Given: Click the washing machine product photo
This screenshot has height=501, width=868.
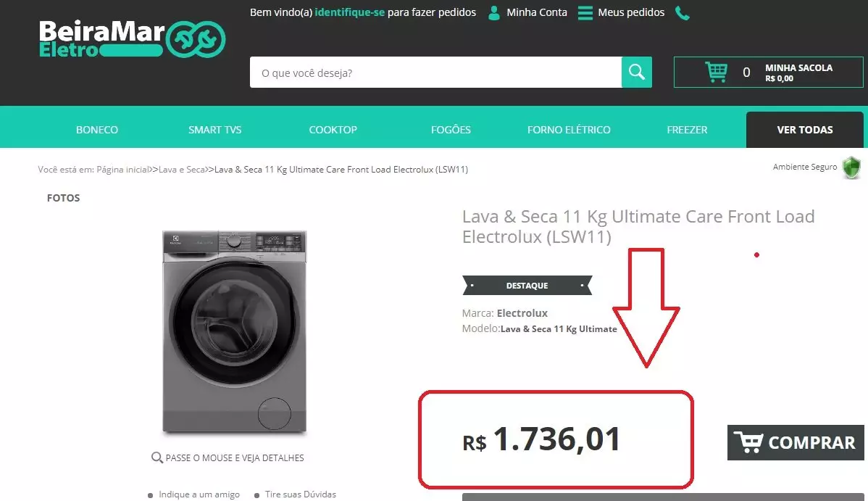Looking at the screenshot, I should (x=235, y=331).
